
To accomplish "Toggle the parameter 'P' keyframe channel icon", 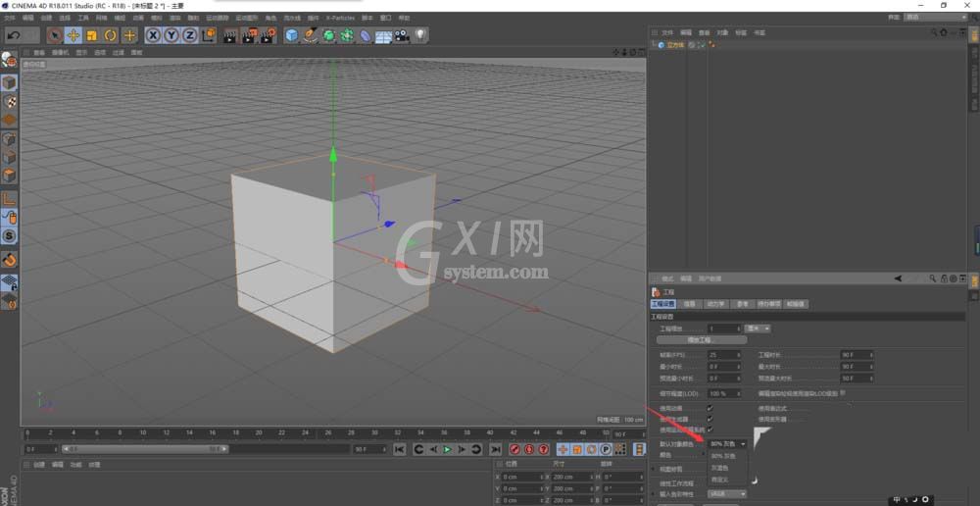I will pyautogui.click(x=606, y=450).
